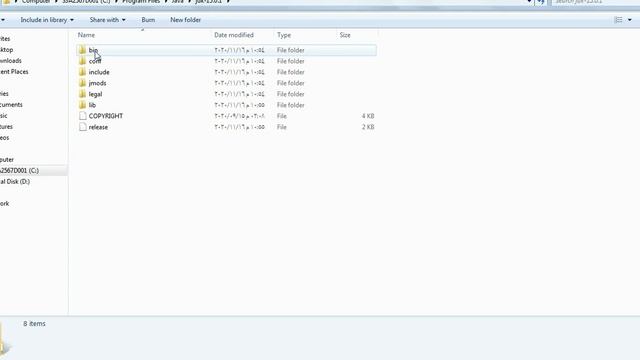Viewport: 640px width, 360px height.
Task: Click the Program Files breadcrumb in address bar
Action: coord(141,2)
